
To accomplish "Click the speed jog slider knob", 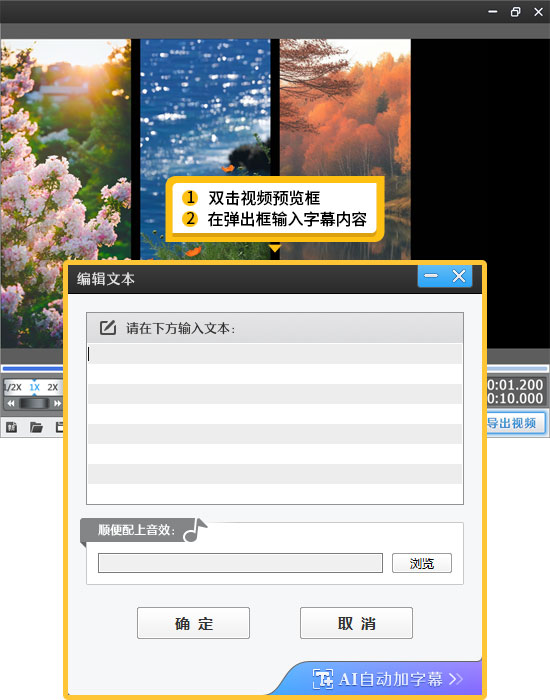I will coord(34,403).
